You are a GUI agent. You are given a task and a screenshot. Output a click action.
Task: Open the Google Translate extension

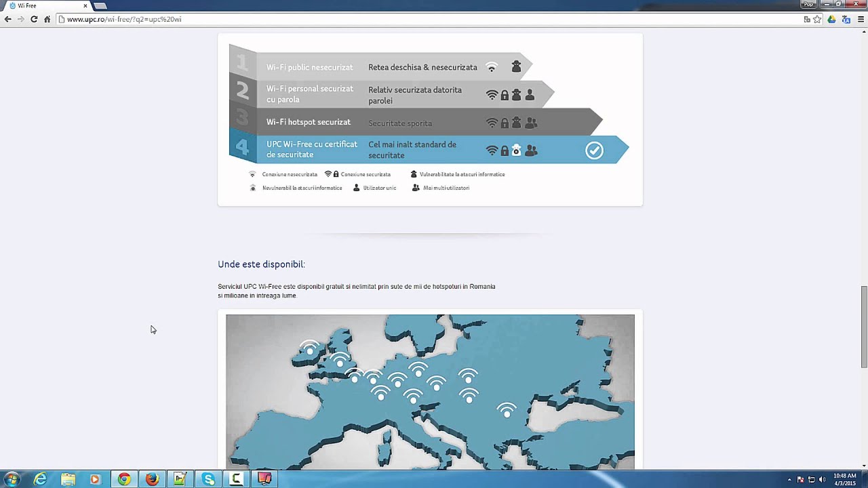coord(846,19)
